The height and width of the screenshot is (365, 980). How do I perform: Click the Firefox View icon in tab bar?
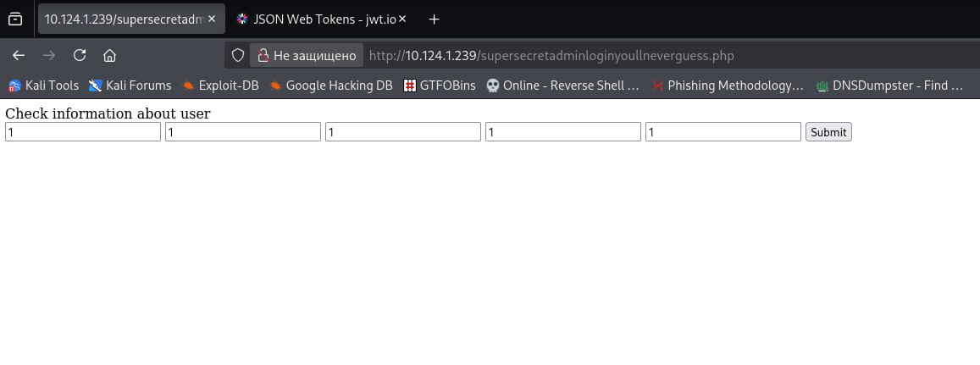pyautogui.click(x=14, y=19)
